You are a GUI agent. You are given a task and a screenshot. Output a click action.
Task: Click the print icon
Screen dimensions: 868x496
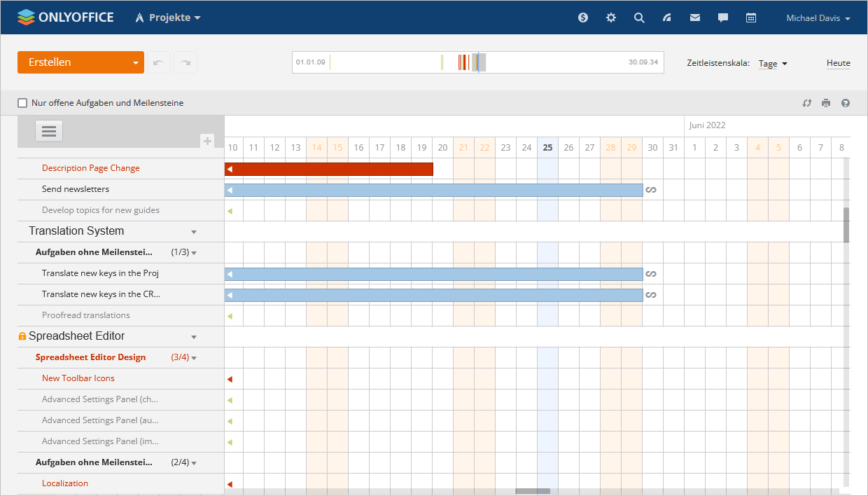(826, 103)
